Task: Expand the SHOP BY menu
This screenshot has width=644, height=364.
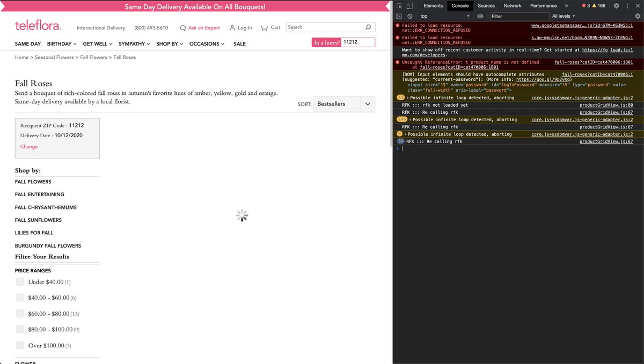Action: [170, 44]
